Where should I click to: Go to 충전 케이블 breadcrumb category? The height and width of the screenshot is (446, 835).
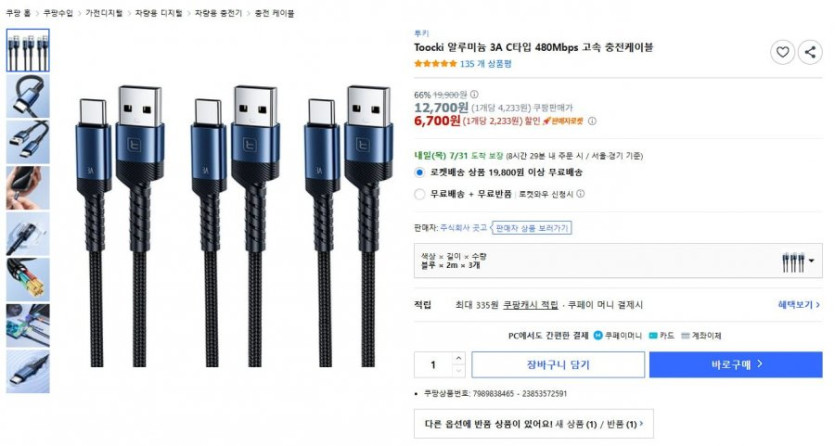(274, 13)
